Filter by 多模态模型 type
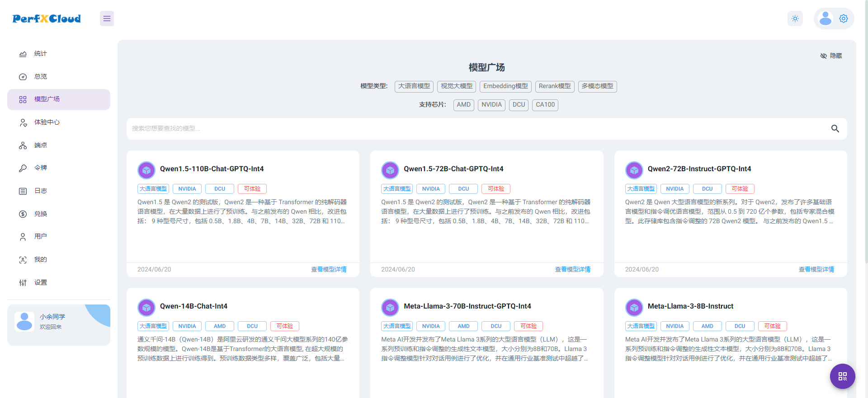This screenshot has height=398, width=868. [598, 86]
